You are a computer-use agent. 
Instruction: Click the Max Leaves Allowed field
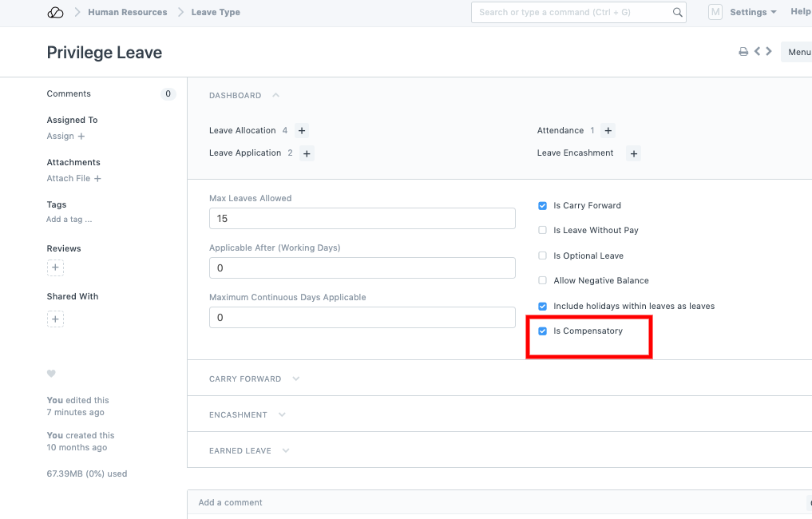[362, 219]
